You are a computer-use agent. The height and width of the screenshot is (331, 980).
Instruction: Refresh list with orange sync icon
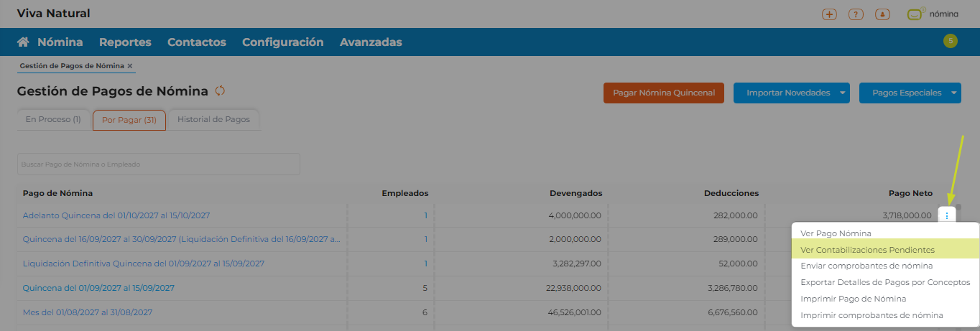click(220, 91)
